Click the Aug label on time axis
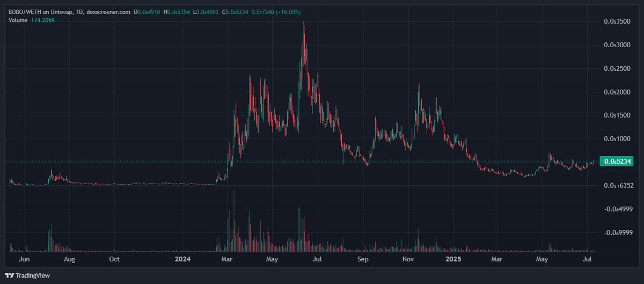 (69, 259)
